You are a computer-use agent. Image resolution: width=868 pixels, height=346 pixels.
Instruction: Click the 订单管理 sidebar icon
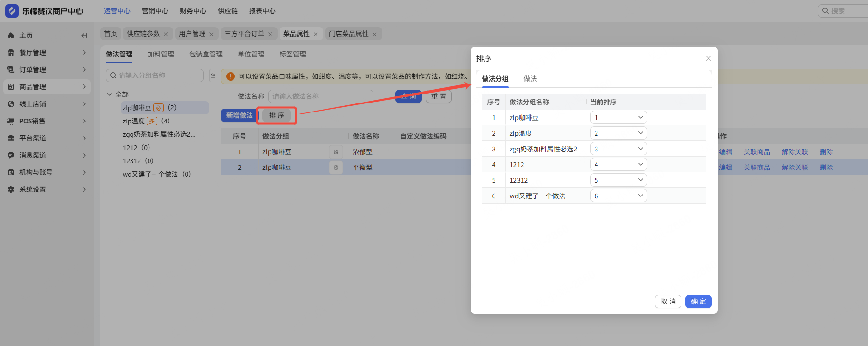pos(11,70)
